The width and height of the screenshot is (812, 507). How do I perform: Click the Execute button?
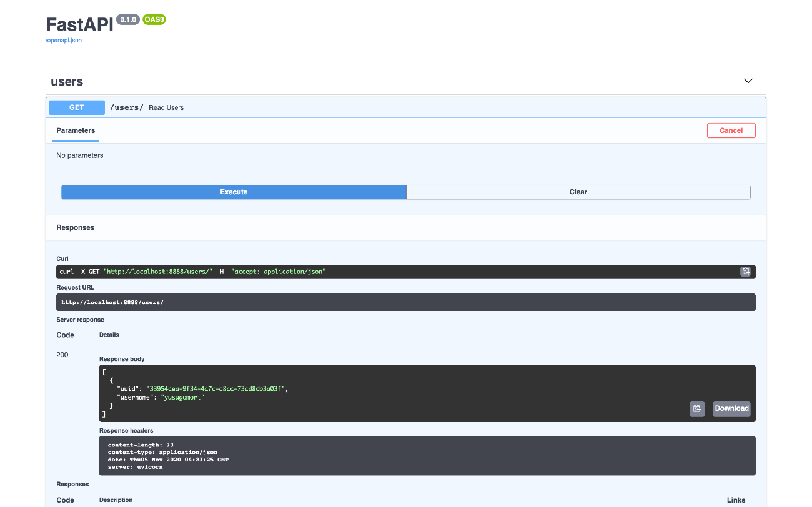[234, 192]
